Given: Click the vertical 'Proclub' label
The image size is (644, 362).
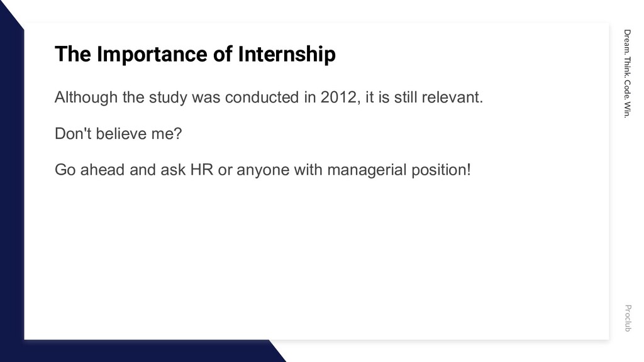Looking at the screenshot, I should 628,318.
